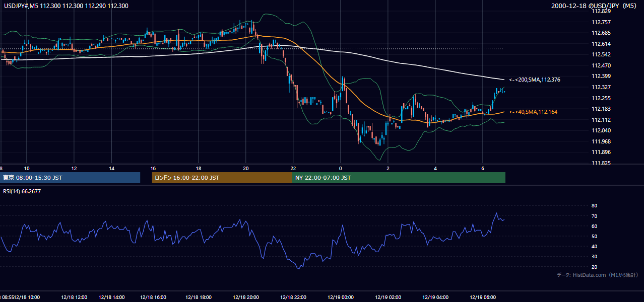Click the 12/19 04:00 date axis label
Viewport: 644px width, 302px height.
435,297
